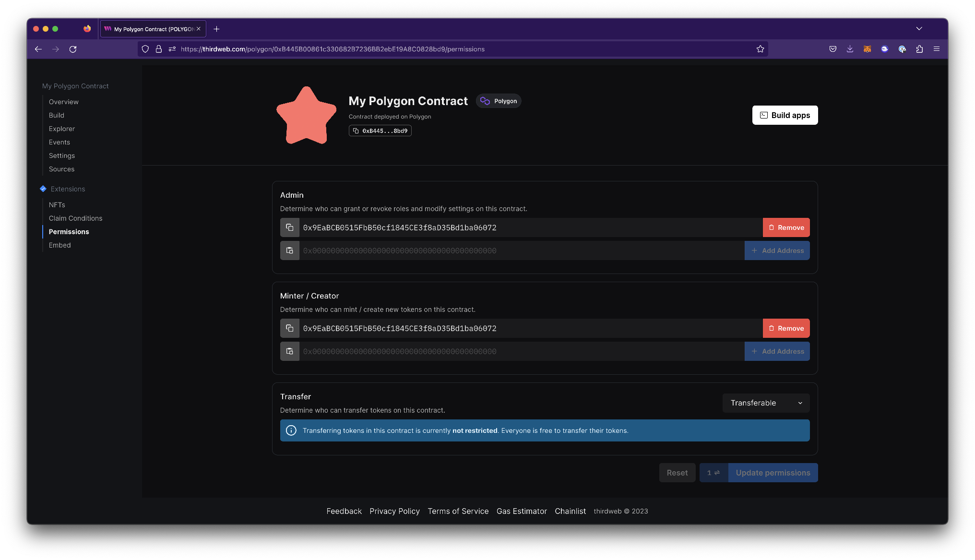This screenshot has height=560, width=975.
Task: Switch to the My Polygon Contract tab
Action: coord(149,29)
